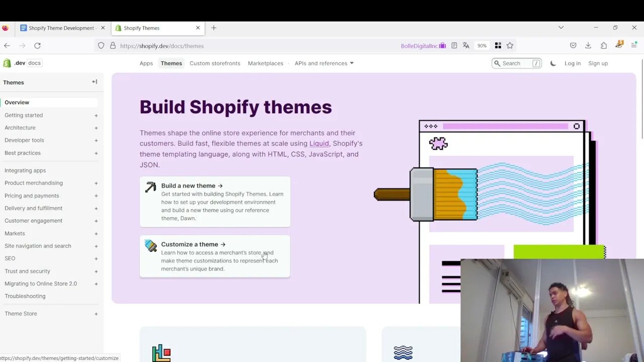Image resolution: width=644 pixels, height=362 pixels.
Task: Click the Log in link
Action: [x=573, y=63]
